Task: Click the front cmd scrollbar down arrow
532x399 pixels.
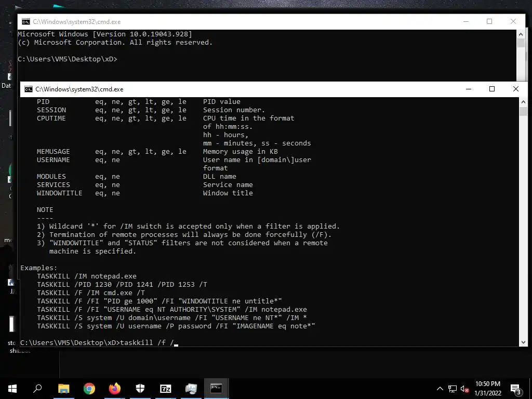Action: [523, 342]
